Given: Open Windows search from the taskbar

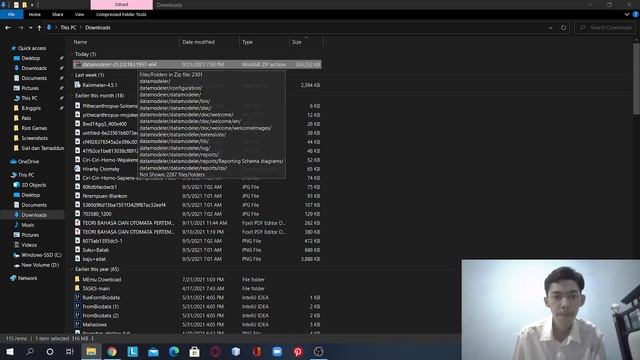Looking at the screenshot, I should pyautogui.click(x=30, y=351).
